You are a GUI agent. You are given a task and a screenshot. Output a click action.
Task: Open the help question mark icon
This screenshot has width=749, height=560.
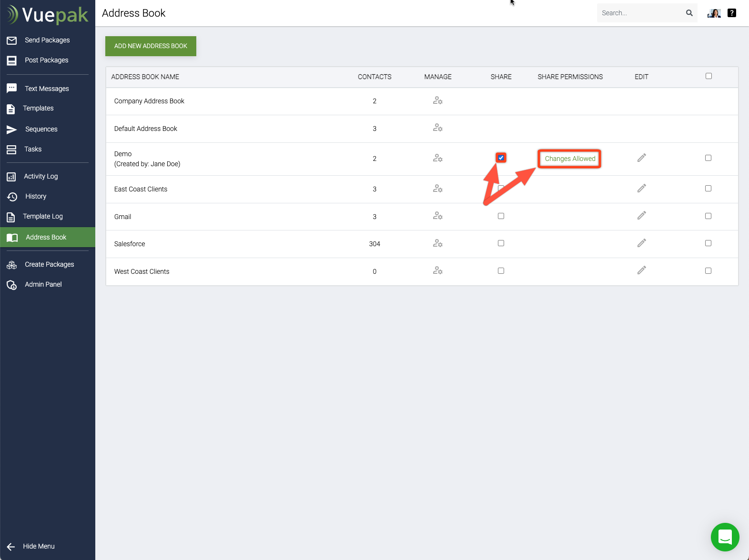click(732, 13)
